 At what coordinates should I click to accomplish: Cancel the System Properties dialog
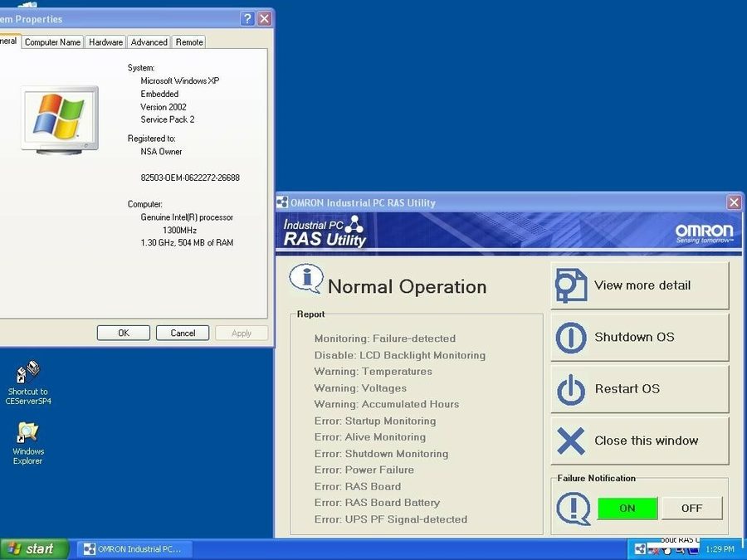183,333
